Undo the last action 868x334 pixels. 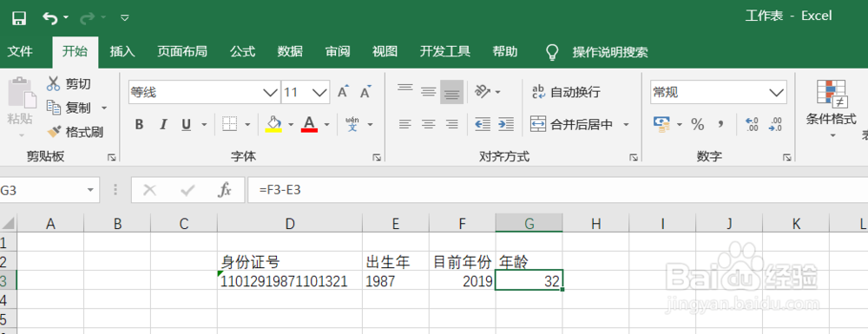(49, 18)
